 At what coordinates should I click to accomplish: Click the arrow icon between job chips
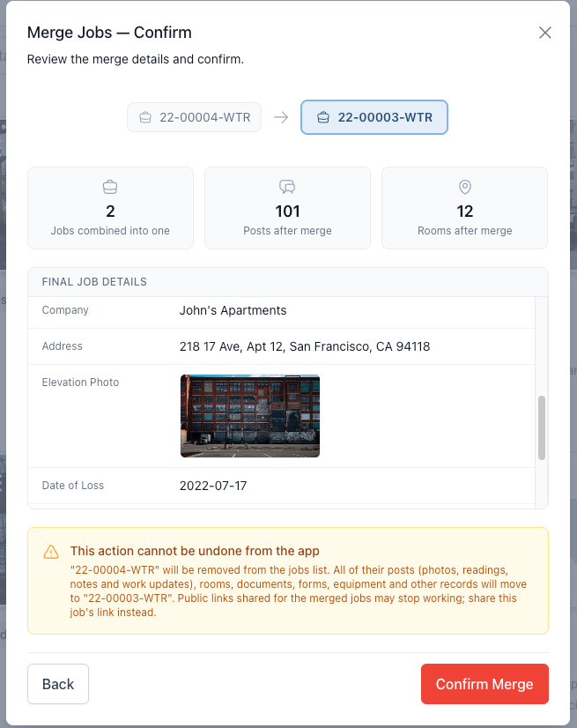click(281, 117)
